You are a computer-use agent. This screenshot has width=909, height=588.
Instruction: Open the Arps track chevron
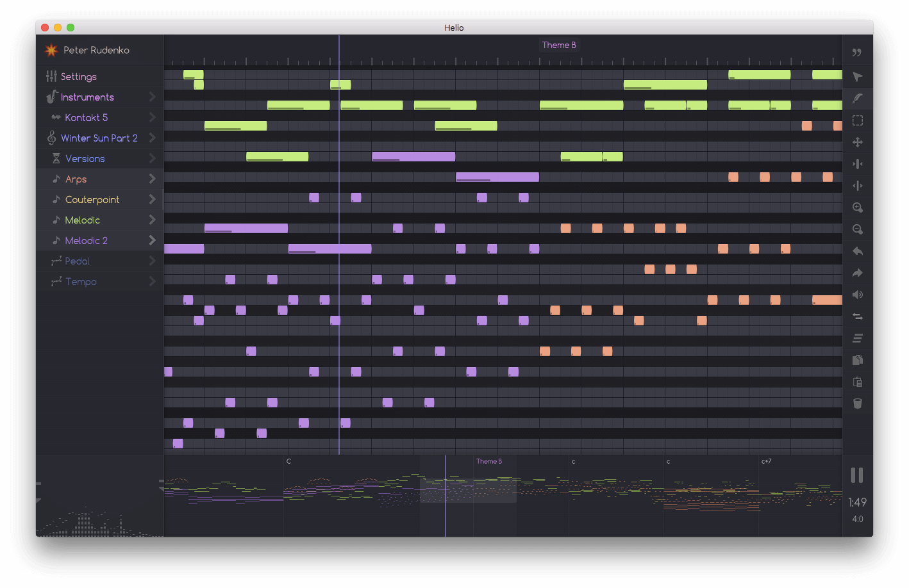[152, 179]
